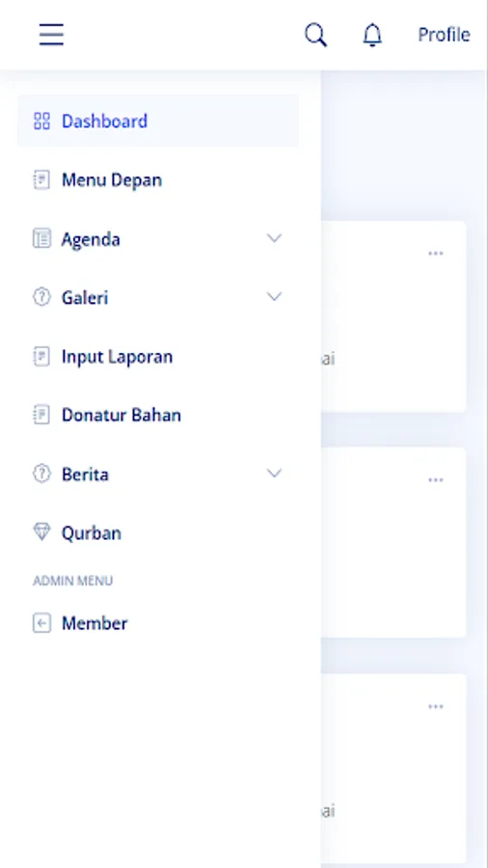Click the Dashboard grid icon
This screenshot has width=488, height=868.
coord(41,121)
